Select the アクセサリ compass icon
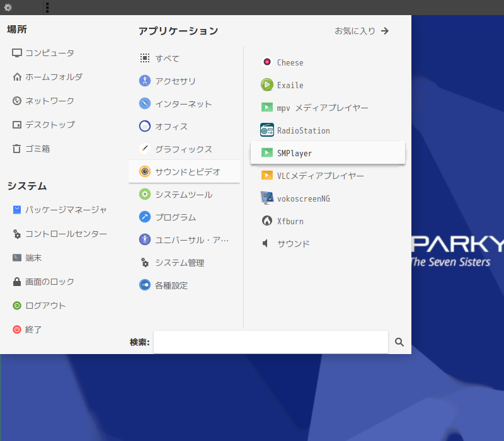 (x=145, y=81)
